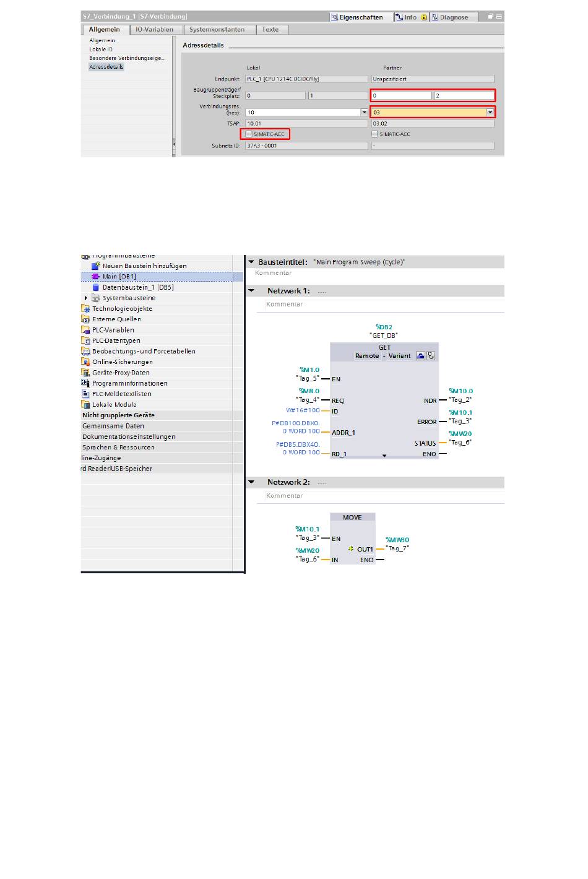Expand the Systembausteine folder
Image resolution: width=588 pixels, height=879 pixels.
(85, 298)
